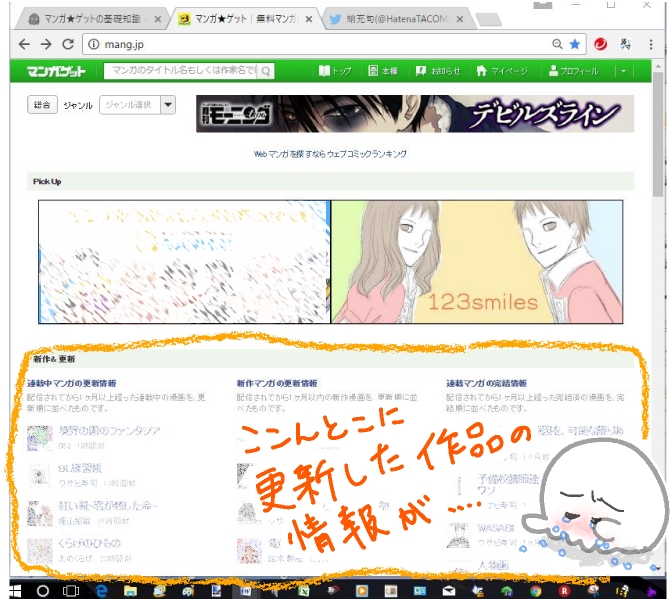This screenshot has width=672, height=599.
Task: Click the browser forward arrow
Action: coord(46,44)
